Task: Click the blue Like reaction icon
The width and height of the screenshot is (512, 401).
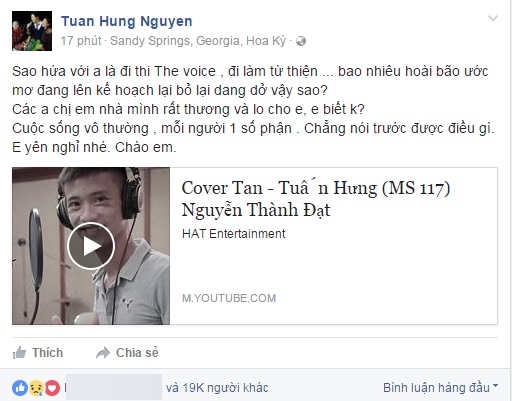Action: [20, 388]
